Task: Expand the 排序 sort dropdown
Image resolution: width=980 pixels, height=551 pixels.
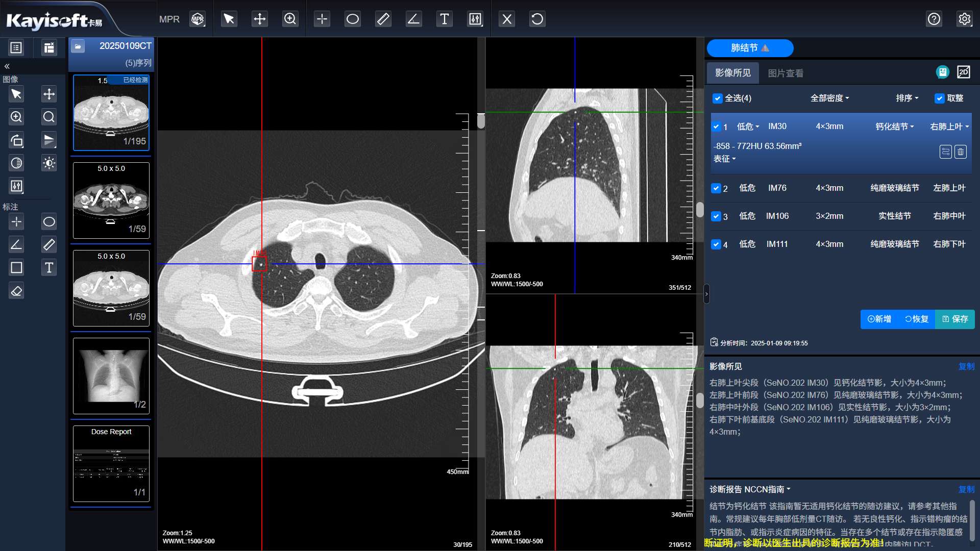Action: (907, 98)
